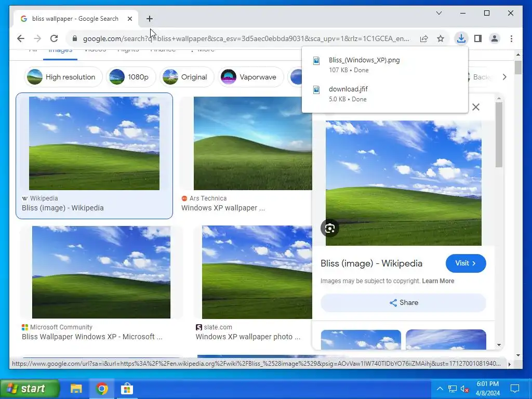
Task: Click Bliss Wallpaper Windows XP Microsoft title
Action: coord(92,337)
